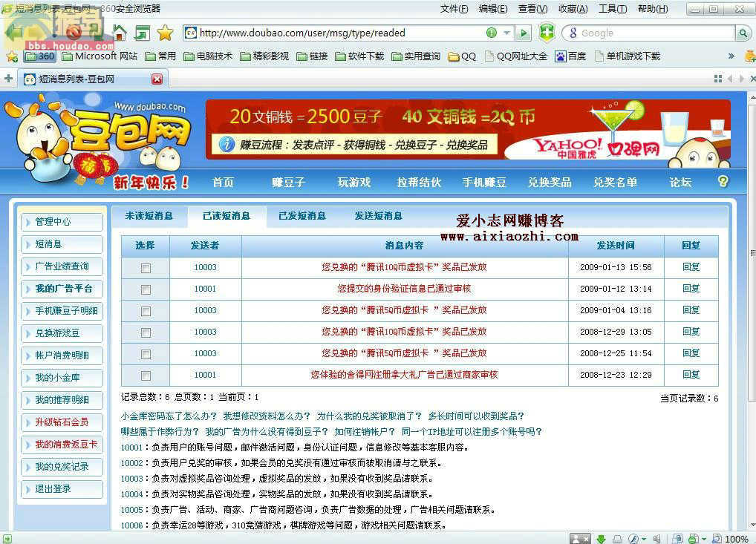Tick checkbox for the 身份验证 message row
The height and width of the screenshot is (544, 756).
146,289
